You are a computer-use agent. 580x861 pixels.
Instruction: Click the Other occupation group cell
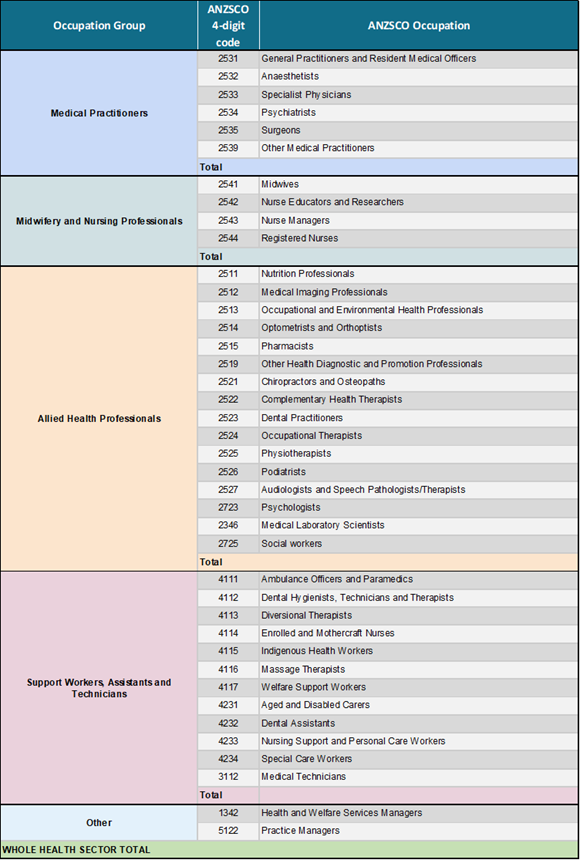(99, 823)
